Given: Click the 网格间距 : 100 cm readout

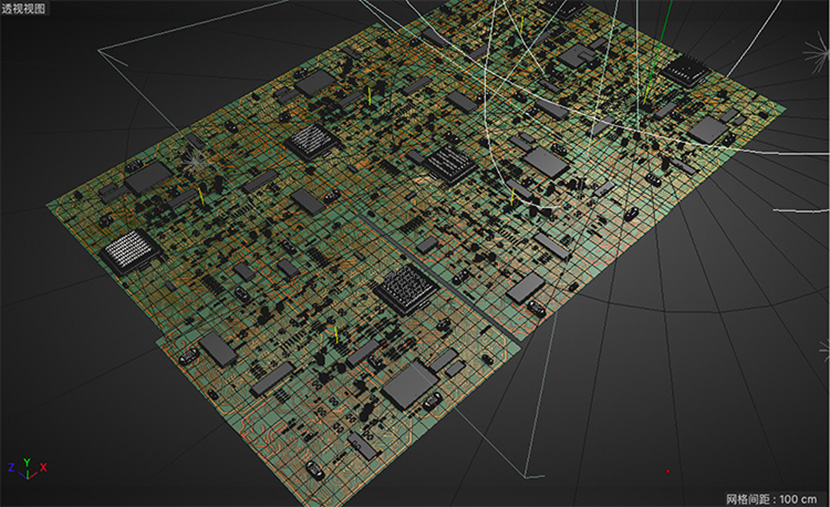Looking at the screenshot, I should click(x=772, y=499).
